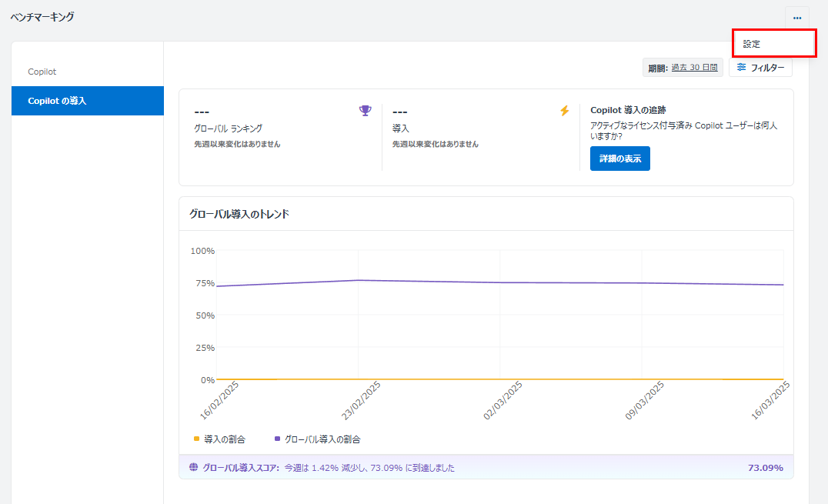The height and width of the screenshot is (504, 828).
Task: Open the Copilot section in sidebar
Action: click(42, 72)
